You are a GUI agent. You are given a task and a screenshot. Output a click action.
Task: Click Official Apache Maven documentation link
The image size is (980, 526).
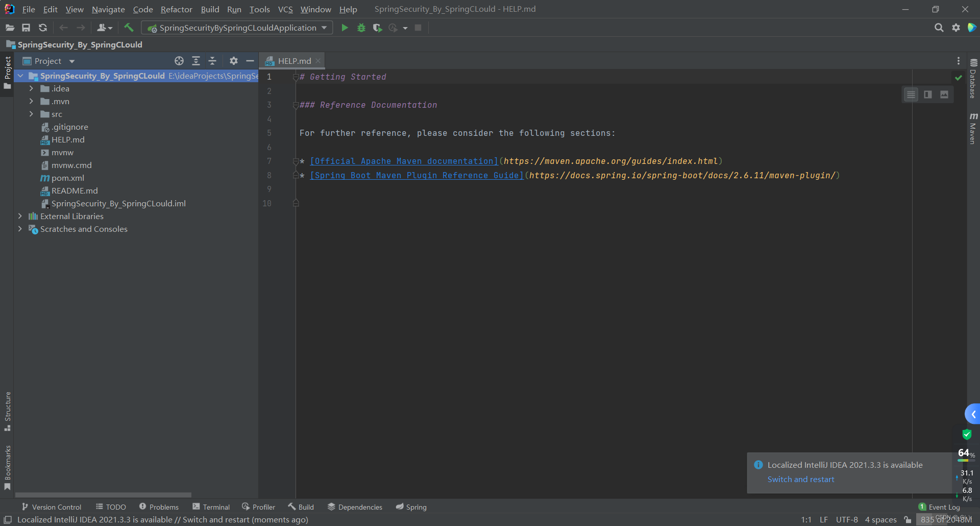pos(404,161)
